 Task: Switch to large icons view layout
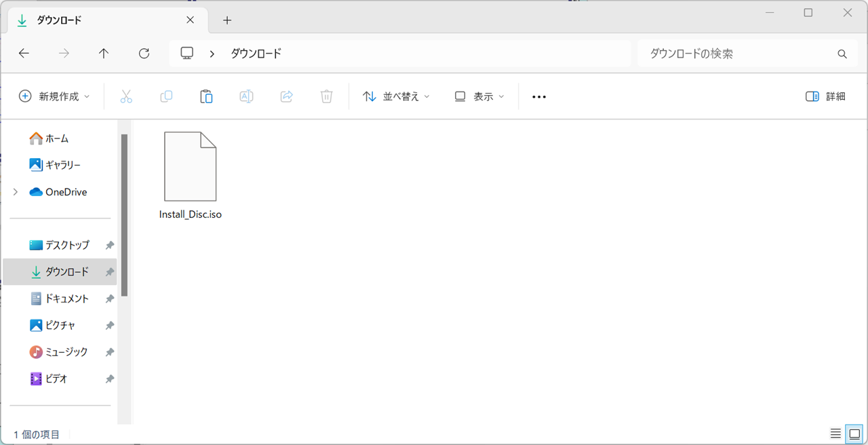(854, 433)
